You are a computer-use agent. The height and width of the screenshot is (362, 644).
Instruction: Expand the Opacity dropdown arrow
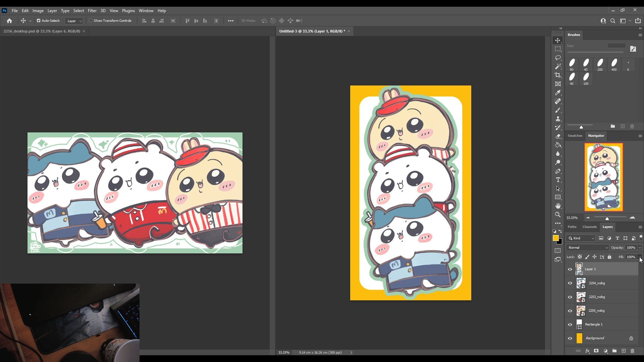coord(640,248)
